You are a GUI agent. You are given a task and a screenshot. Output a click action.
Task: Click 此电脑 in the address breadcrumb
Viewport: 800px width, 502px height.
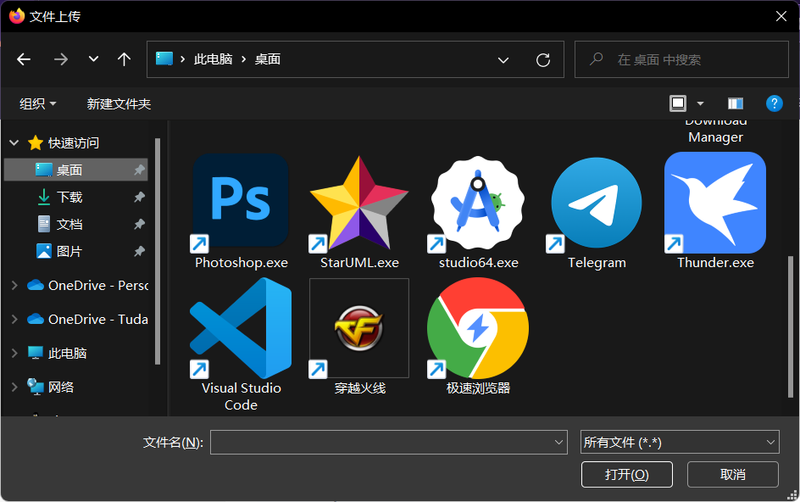coord(213,59)
